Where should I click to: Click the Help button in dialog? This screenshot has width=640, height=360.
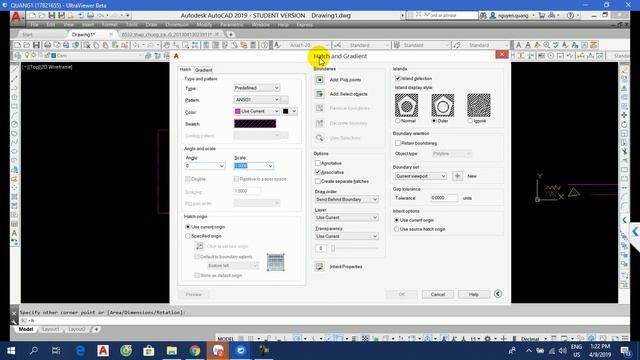point(473,294)
